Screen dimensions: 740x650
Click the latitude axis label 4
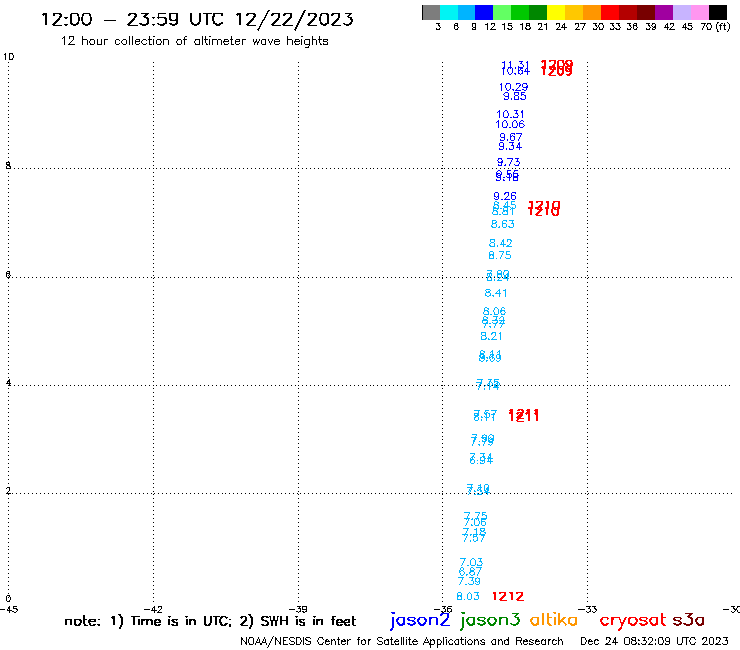click(8, 382)
